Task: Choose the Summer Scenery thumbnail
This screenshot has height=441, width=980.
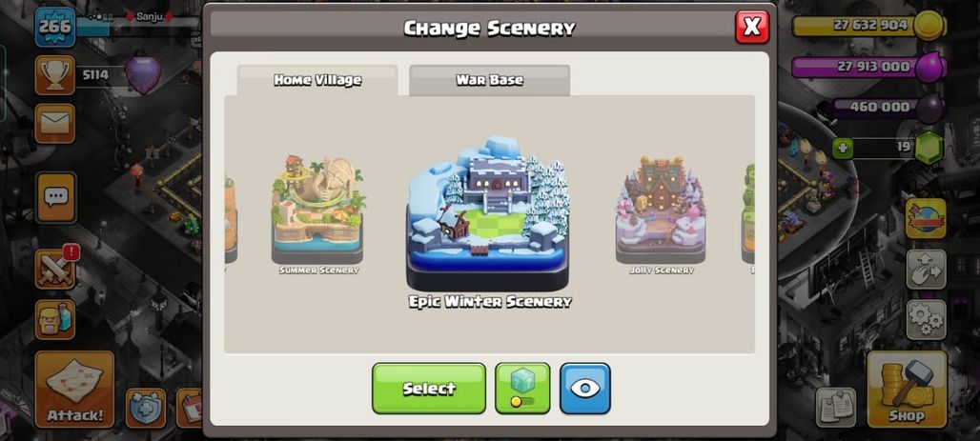Action: coord(318,214)
